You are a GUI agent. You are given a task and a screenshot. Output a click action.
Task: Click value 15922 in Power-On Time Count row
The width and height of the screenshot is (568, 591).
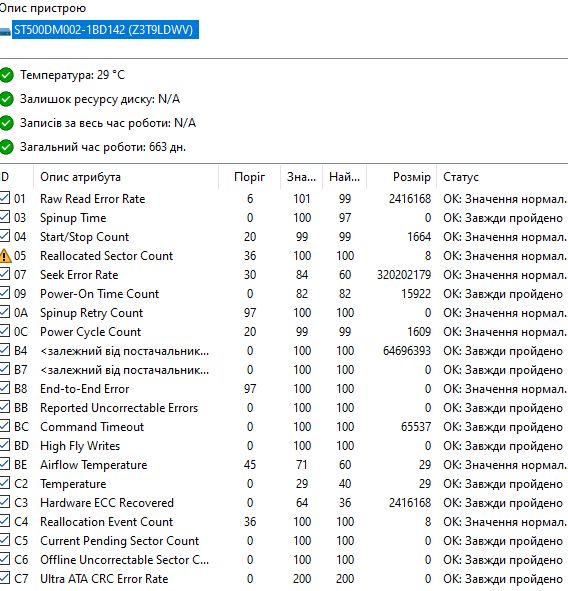click(416, 294)
